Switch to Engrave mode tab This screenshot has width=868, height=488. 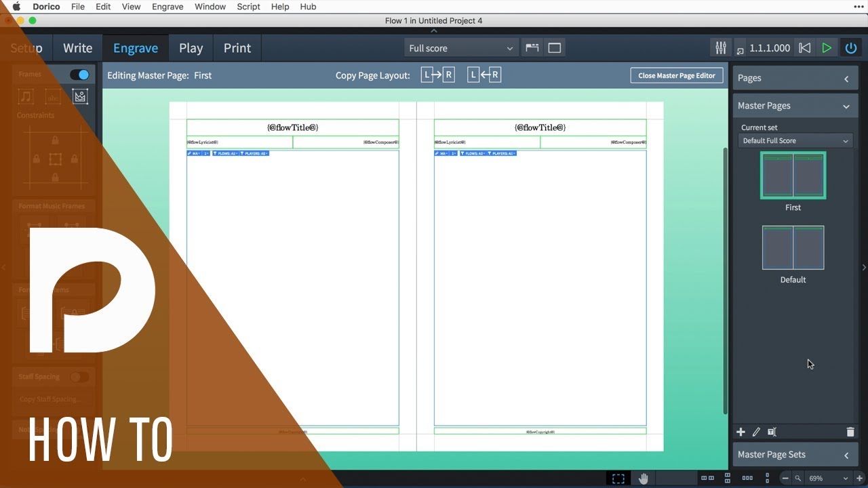pyautogui.click(x=136, y=48)
